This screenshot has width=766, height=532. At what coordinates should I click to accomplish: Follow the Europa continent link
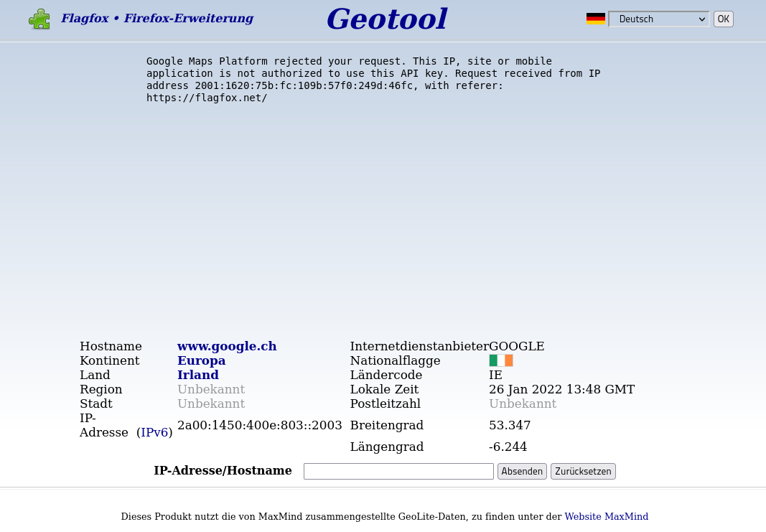coord(201,360)
